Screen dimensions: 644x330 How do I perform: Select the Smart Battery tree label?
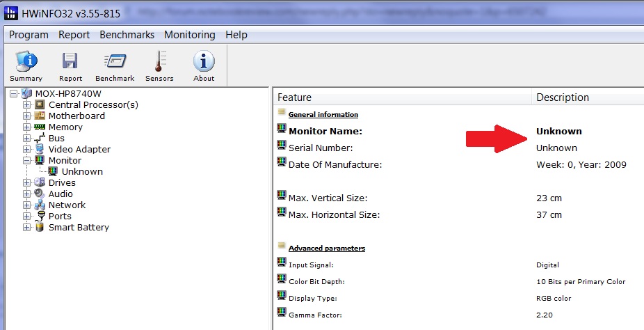(x=79, y=227)
